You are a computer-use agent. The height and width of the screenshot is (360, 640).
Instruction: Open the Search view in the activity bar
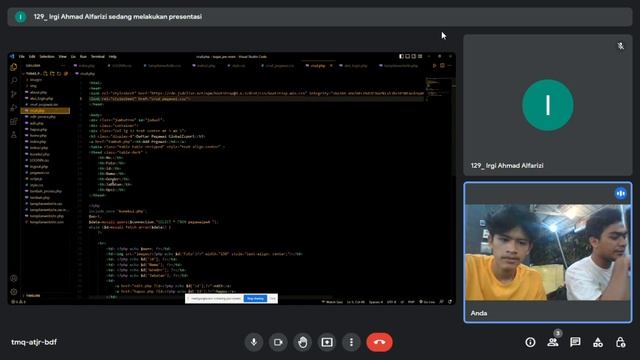coord(13,80)
